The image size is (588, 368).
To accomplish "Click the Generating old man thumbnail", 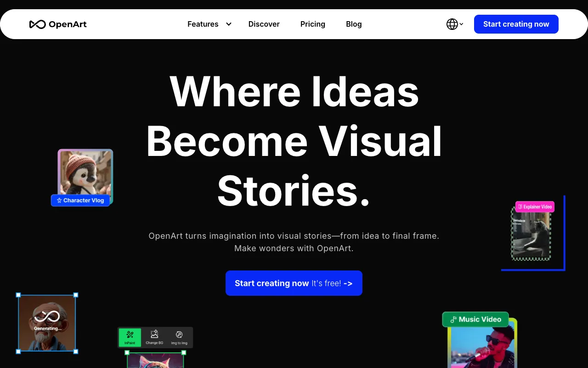I will (47, 323).
